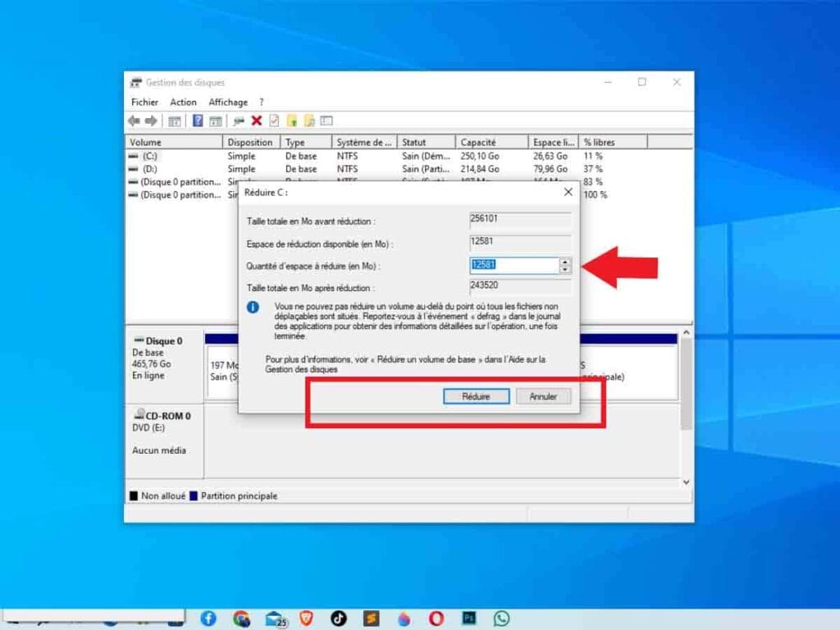
Task: Click the blue Help icon in toolbar
Action: (x=198, y=121)
